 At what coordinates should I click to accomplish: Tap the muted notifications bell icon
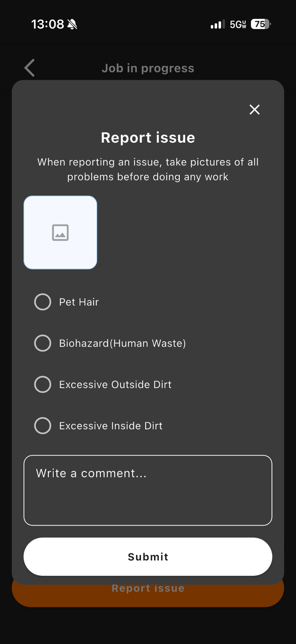coord(72,24)
